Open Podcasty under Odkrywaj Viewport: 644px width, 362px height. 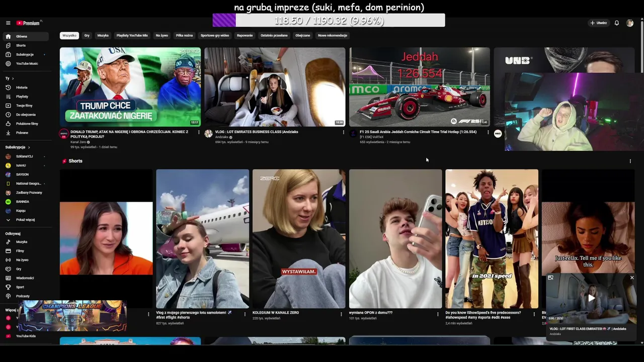click(27, 296)
